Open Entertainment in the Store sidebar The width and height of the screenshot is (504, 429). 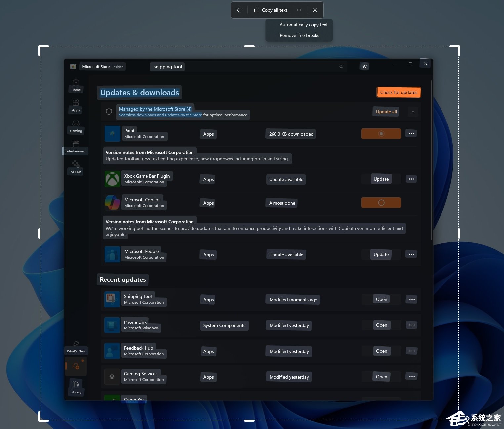[76, 147]
